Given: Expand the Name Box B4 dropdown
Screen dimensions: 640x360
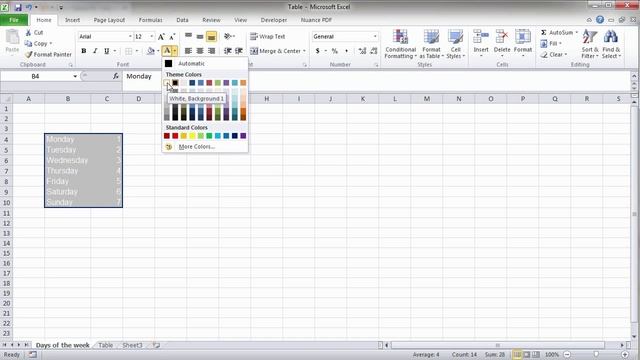Looking at the screenshot, I should pyautogui.click(x=75, y=76).
